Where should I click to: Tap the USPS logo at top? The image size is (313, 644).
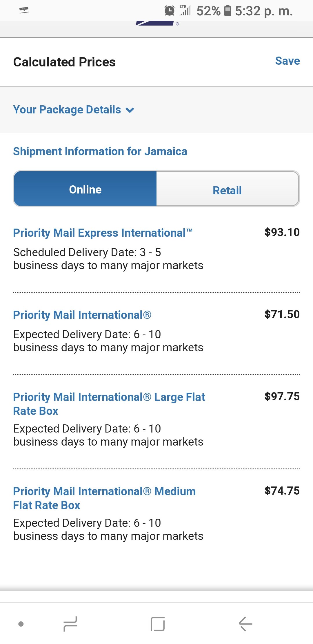click(156, 23)
